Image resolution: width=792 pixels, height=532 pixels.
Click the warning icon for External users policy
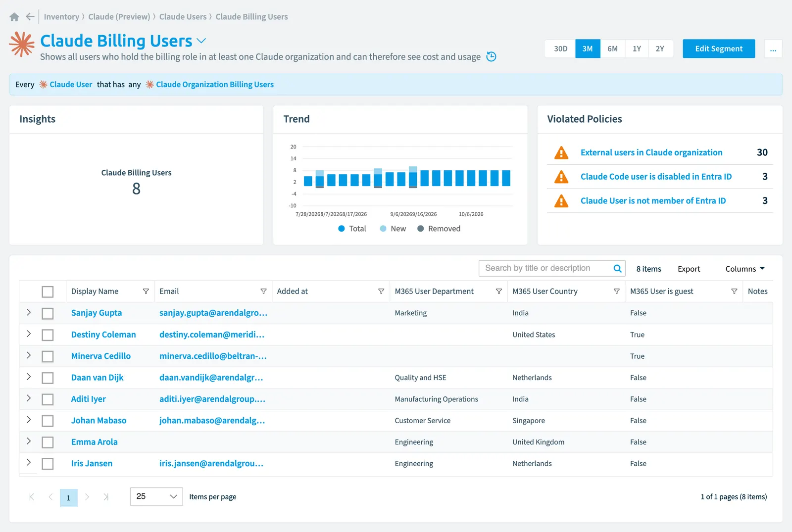561,152
